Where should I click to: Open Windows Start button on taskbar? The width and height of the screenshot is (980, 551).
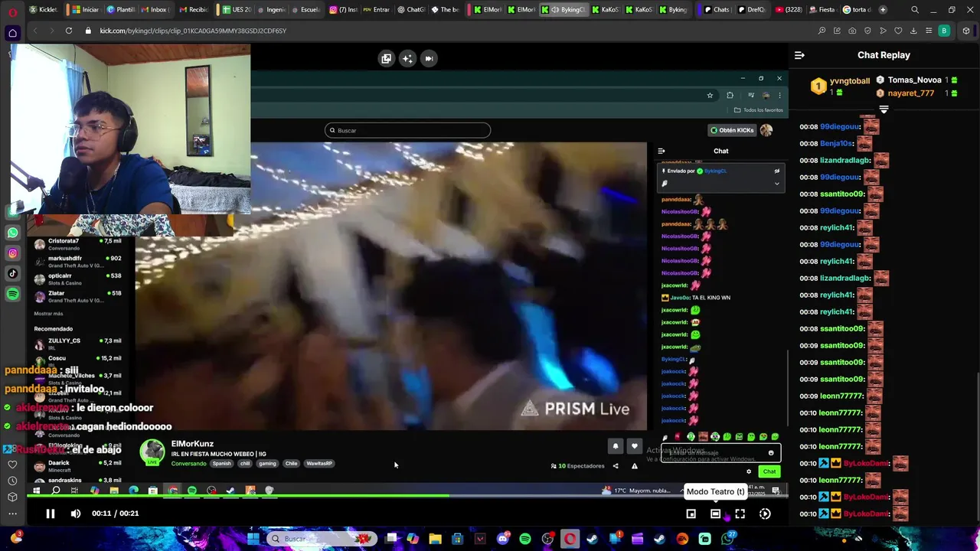(x=253, y=539)
